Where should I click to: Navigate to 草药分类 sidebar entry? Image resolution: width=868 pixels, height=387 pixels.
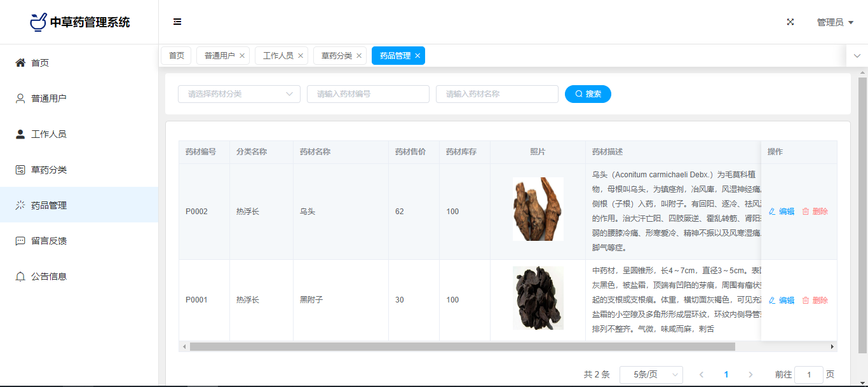tap(48, 170)
